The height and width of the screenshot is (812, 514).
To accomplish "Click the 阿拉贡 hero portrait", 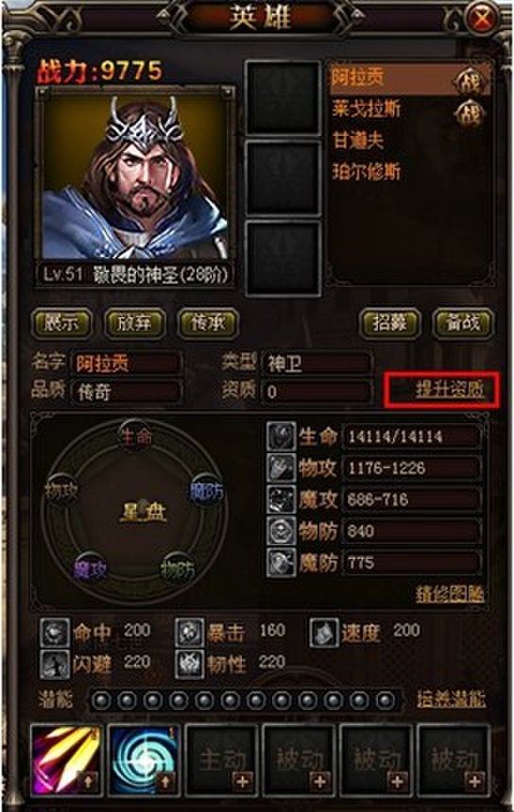I will point(135,174).
